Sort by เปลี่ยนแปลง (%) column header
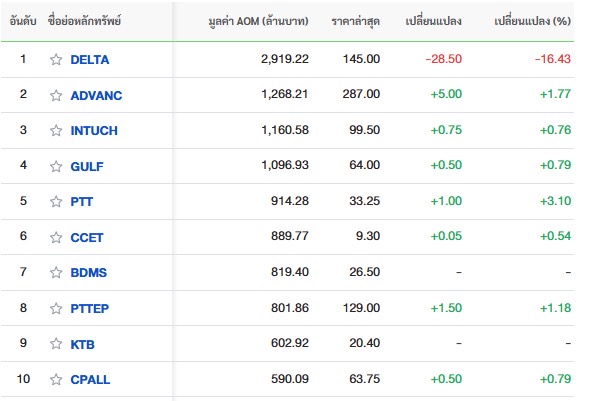 (532, 21)
